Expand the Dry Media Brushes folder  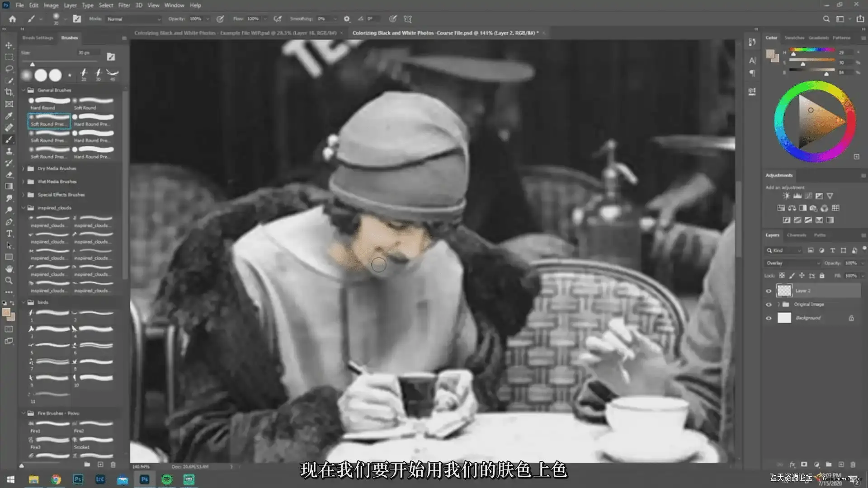point(24,169)
